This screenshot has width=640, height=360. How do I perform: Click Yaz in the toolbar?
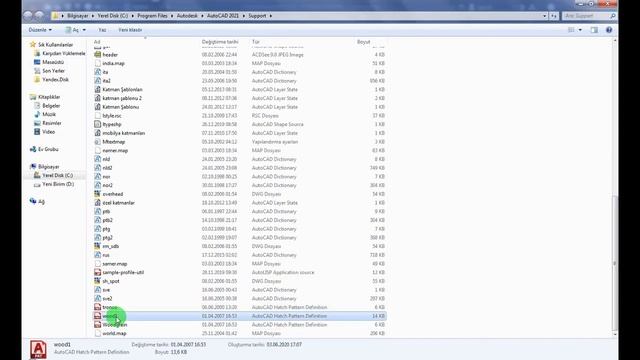click(102, 30)
